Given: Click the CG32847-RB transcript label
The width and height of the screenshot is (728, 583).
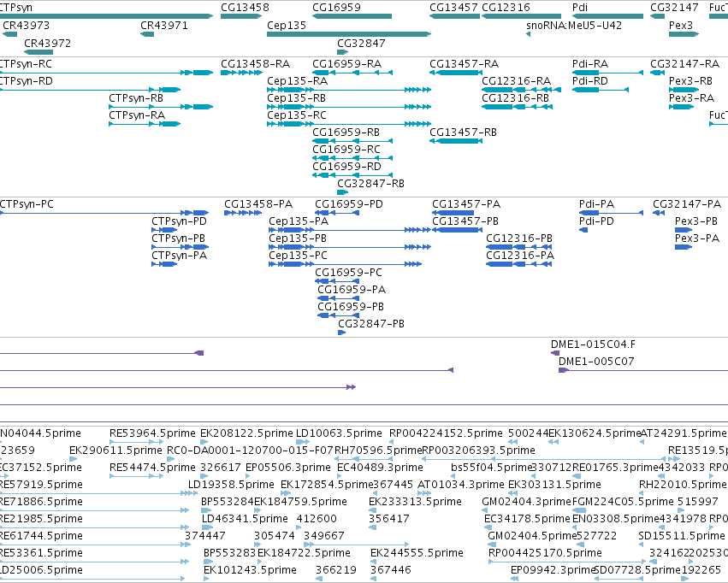Looking at the screenshot, I should (x=371, y=184).
